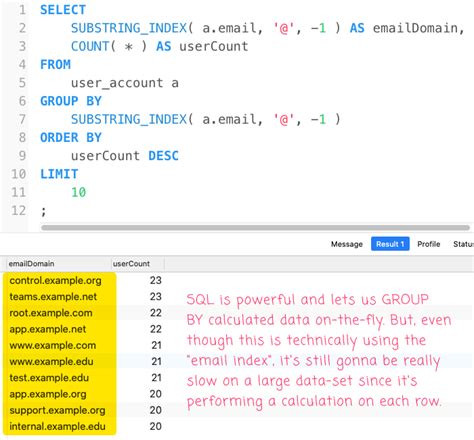Open the Profile tab
Screen dimensions: 474x440
coord(429,244)
